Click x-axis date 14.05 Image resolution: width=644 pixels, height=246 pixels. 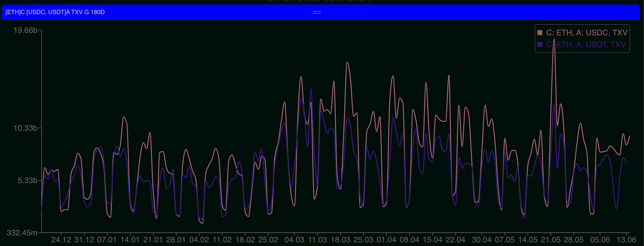point(527,240)
